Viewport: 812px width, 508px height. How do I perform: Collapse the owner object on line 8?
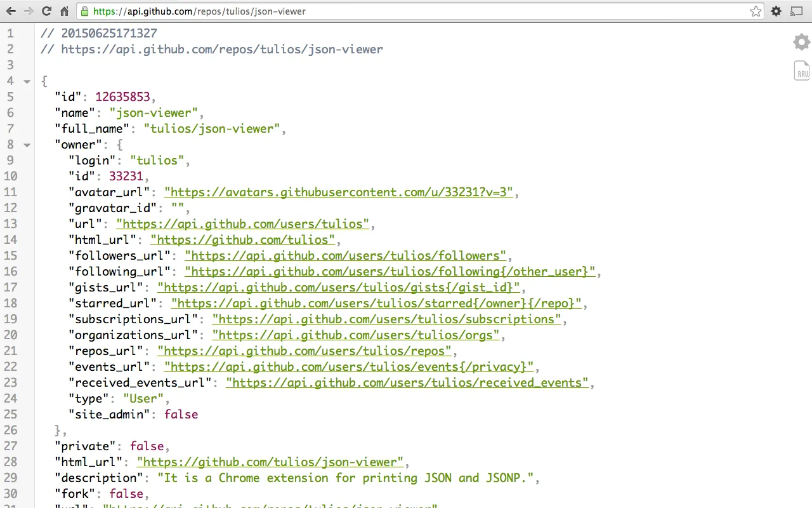click(27, 145)
